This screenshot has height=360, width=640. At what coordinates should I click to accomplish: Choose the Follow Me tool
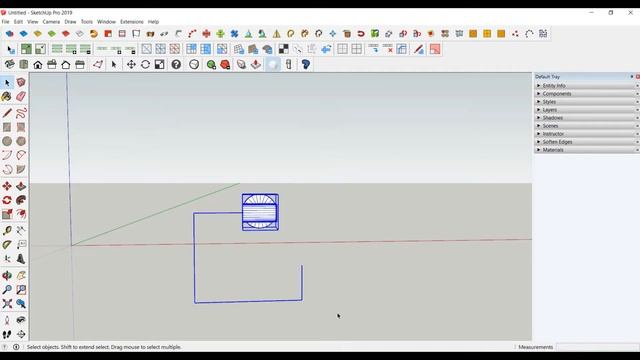point(21,200)
